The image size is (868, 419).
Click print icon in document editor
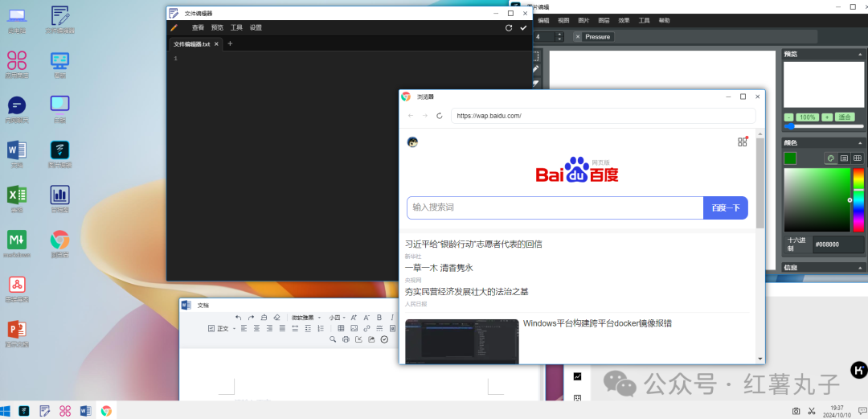[346, 339]
